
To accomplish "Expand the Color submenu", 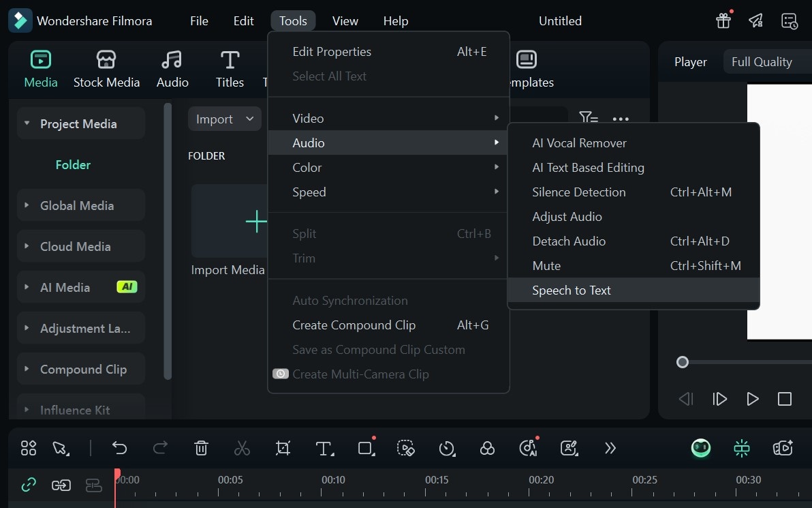I will [x=389, y=168].
